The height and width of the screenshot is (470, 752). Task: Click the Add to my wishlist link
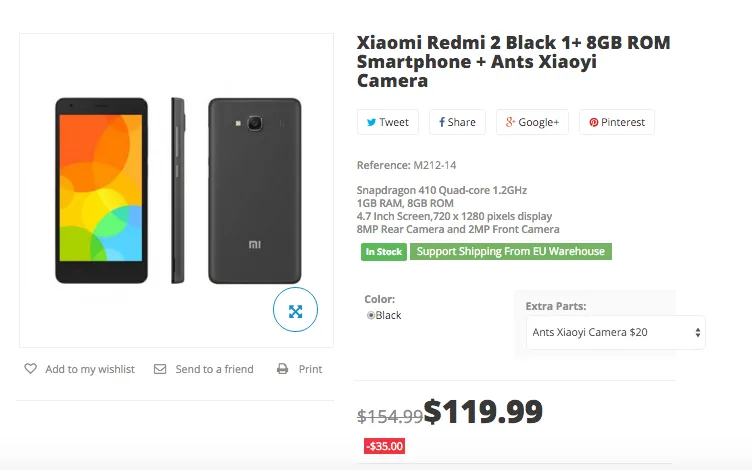[x=89, y=369]
